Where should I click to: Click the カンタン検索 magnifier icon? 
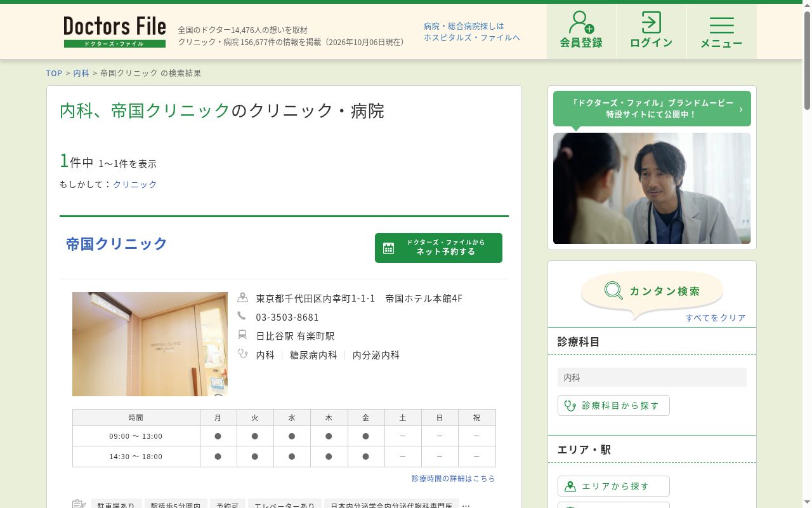[613, 291]
